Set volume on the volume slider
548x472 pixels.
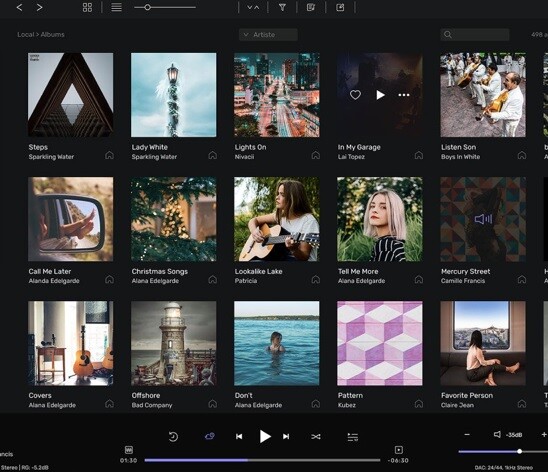503,451
